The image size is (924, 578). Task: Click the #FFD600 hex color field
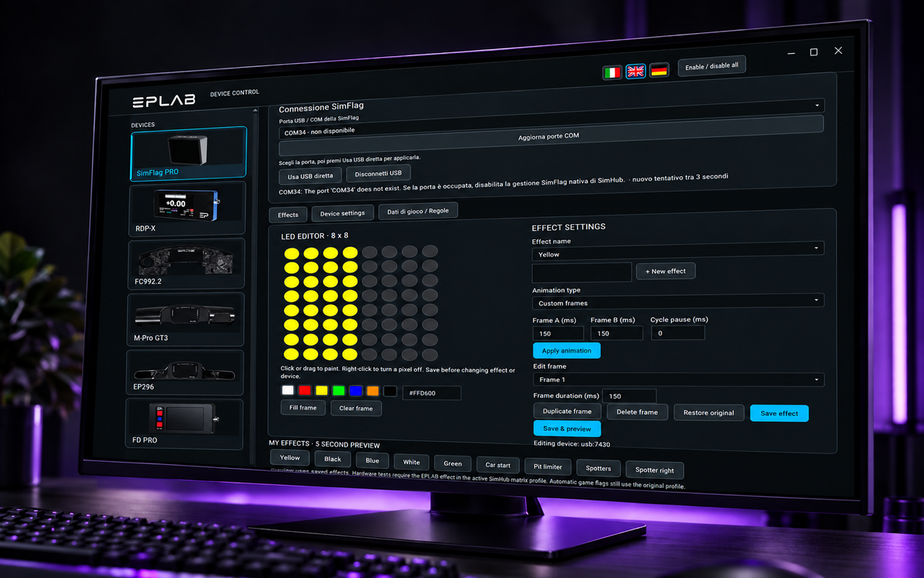point(432,393)
